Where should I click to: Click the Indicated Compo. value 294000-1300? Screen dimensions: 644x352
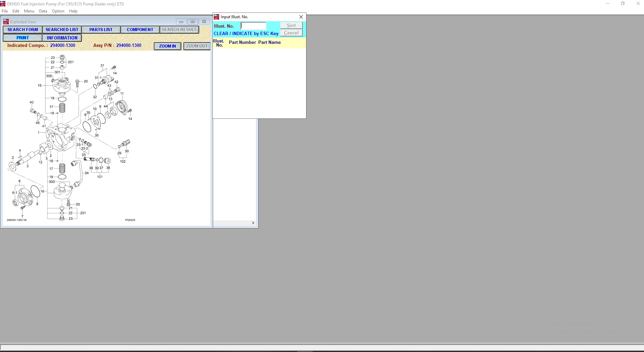[63, 46]
